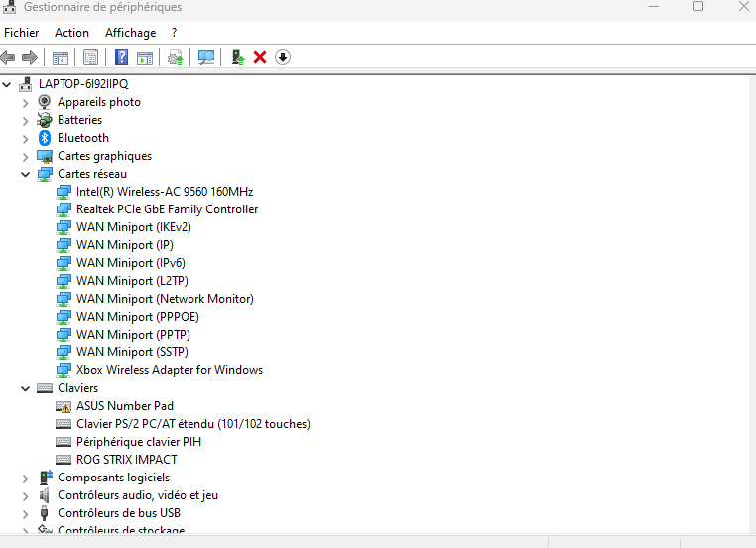Select WAN Miniport (IKEv2)

pos(134,227)
